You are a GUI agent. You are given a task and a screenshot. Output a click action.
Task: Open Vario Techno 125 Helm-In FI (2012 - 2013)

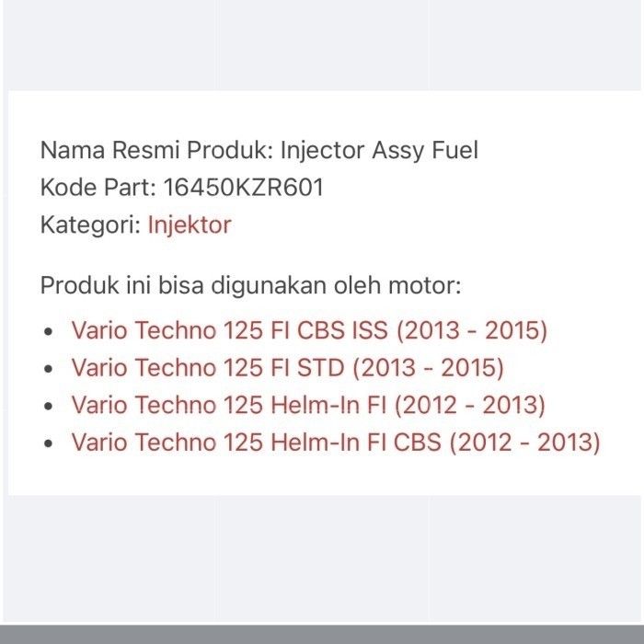tap(308, 405)
